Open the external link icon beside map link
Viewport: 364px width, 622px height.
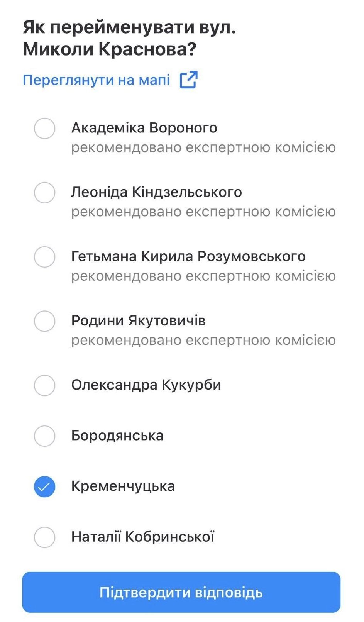click(x=188, y=80)
